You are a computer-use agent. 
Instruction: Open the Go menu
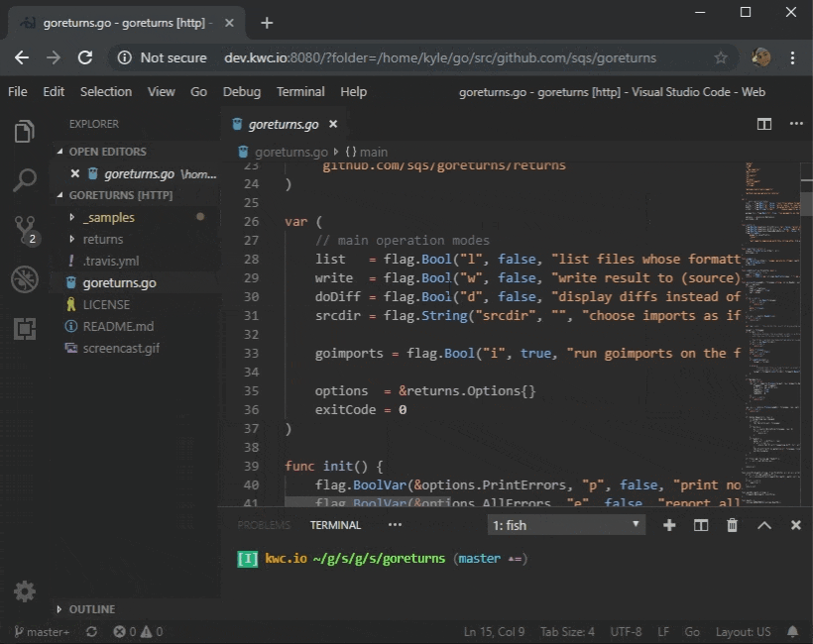(x=198, y=92)
